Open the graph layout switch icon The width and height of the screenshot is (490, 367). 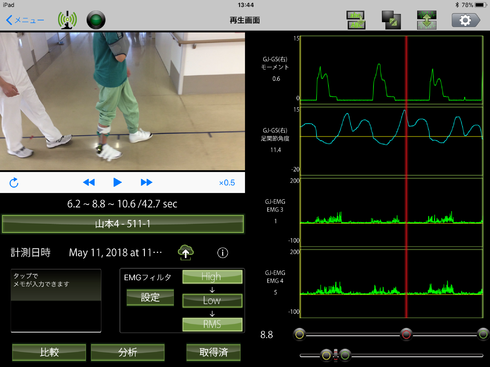pyautogui.click(x=356, y=20)
